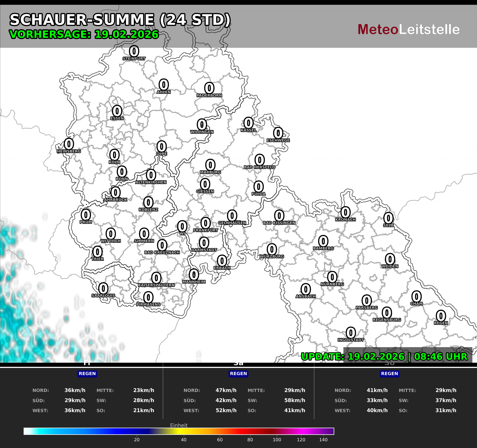Click the 31km/h SO wind value
This screenshot has height=448, width=477.
coord(446,410)
